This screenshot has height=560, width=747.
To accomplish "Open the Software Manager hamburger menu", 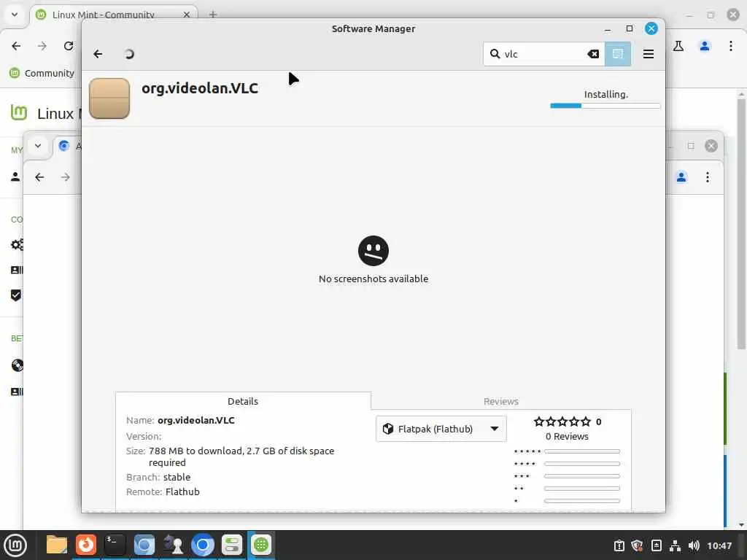I will point(648,54).
